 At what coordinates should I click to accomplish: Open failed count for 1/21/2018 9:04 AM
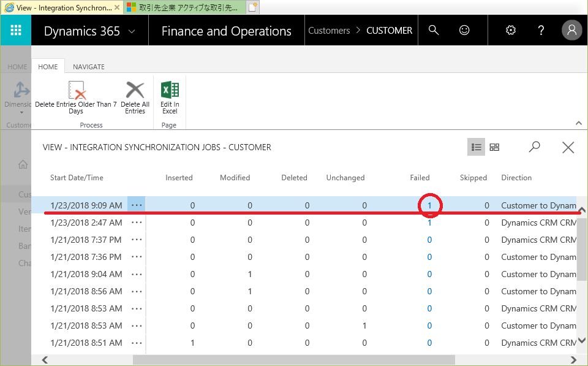click(x=429, y=275)
